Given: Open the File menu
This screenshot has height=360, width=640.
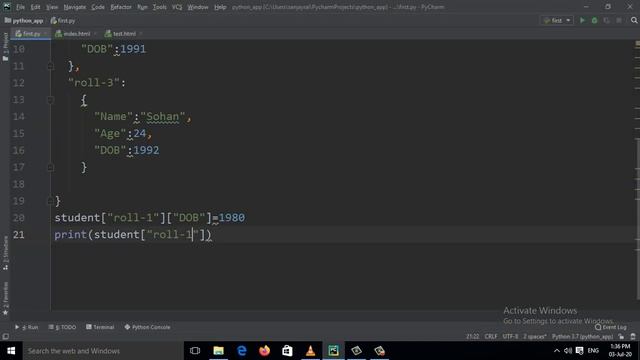Looking at the screenshot, I should (20, 7).
